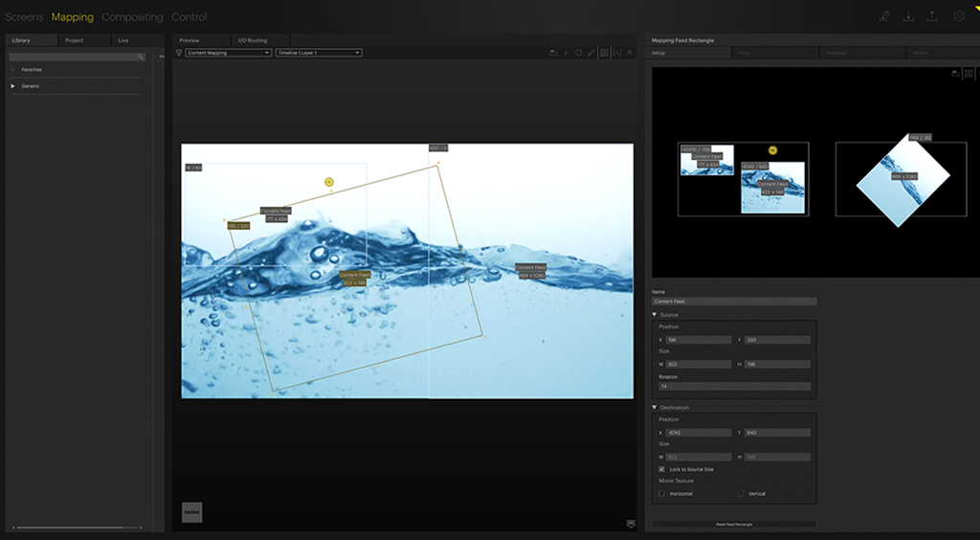The height and width of the screenshot is (540, 980).
Task: Open the Content Mapping dropdown
Action: pyautogui.click(x=228, y=53)
